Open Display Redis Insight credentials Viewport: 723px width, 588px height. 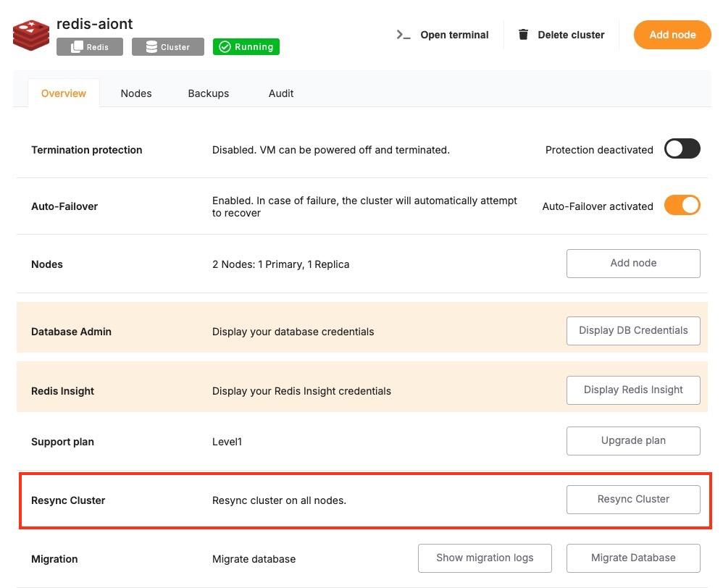tap(633, 390)
